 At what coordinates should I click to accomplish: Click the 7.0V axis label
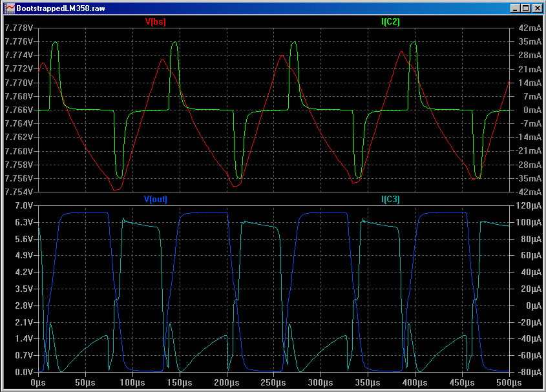pos(24,205)
